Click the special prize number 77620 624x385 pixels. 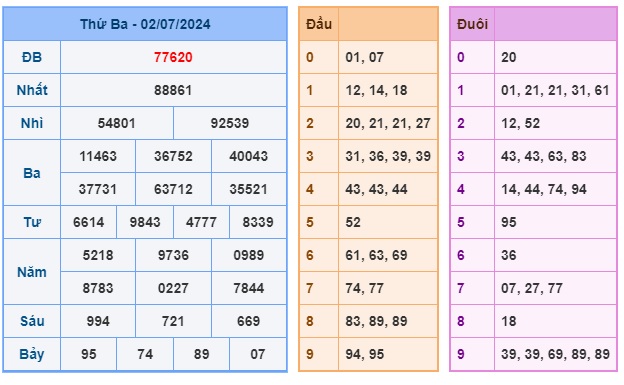(x=173, y=57)
